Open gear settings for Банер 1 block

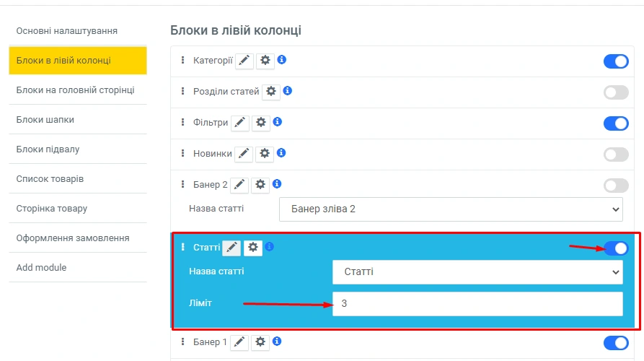coord(260,342)
